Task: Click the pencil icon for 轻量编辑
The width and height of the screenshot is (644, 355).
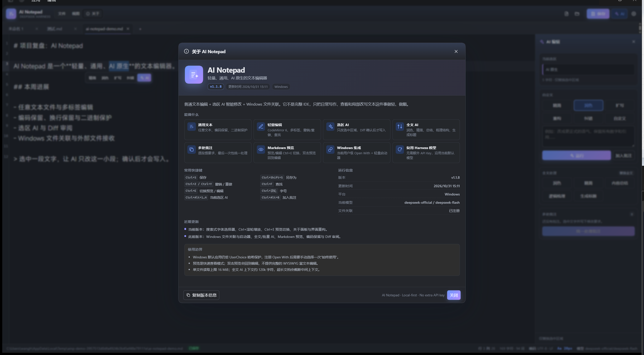Action: point(261,127)
